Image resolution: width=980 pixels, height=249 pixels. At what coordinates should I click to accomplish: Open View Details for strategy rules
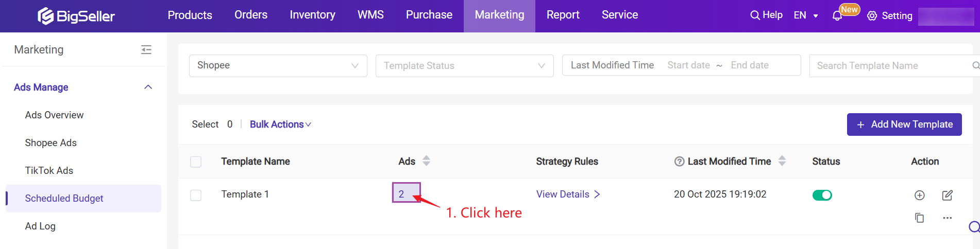click(x=568, y=194)
